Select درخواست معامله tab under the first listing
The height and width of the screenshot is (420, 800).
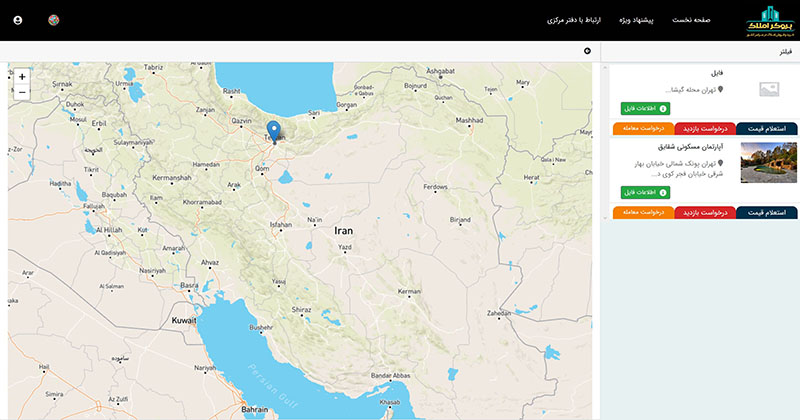click(x=642, y=128)
